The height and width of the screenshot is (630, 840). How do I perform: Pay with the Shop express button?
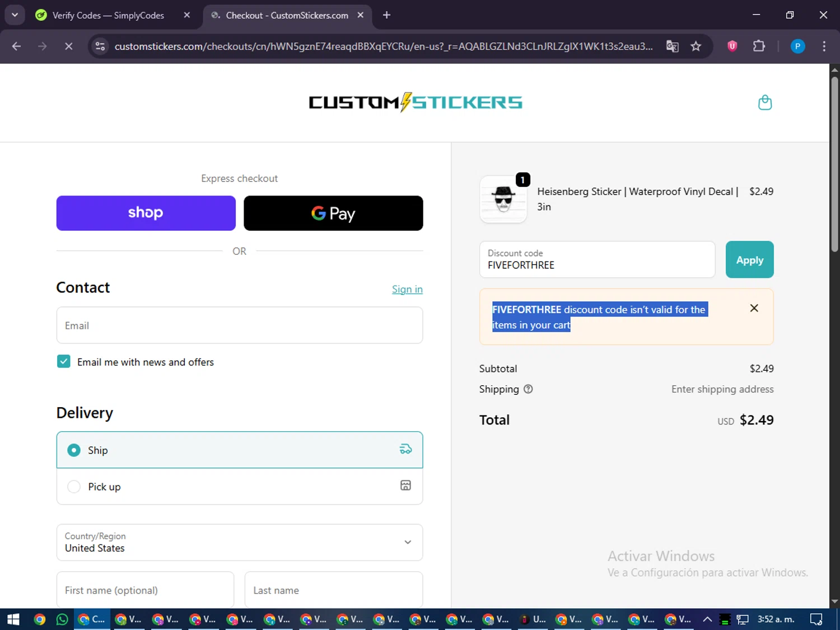[x=146, y=213]
